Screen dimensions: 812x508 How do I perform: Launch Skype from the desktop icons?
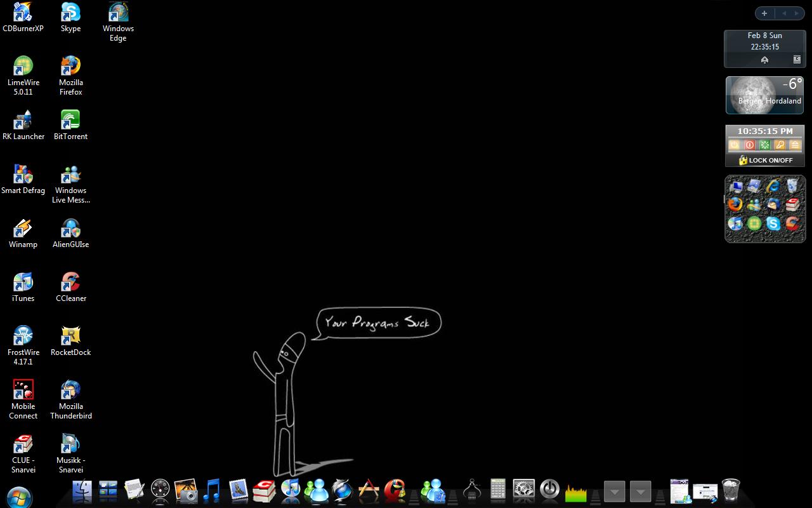[x=70, y=17]
